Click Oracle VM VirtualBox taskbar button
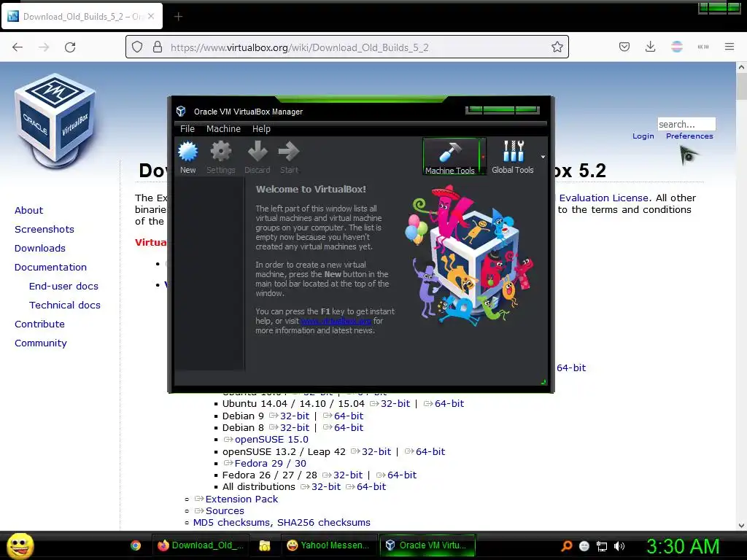Screen dimensions: 747x560 pyautogui.click(x=427, y=545)
